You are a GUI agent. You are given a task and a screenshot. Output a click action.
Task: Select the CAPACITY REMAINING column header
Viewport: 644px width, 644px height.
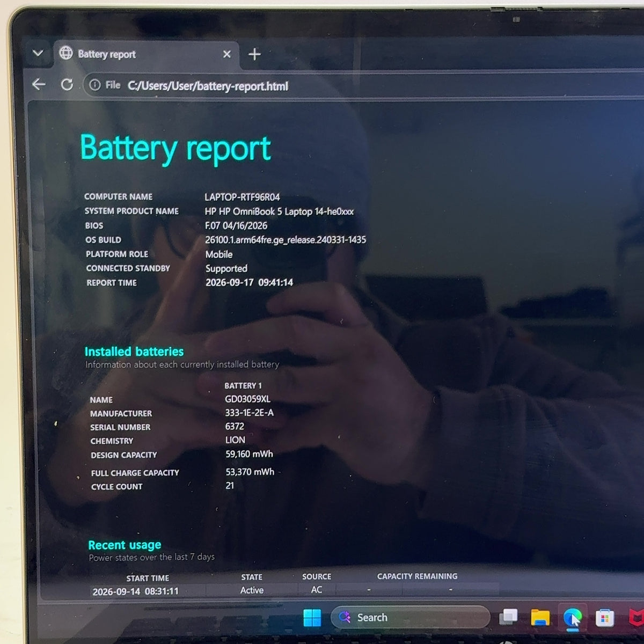(418, 576)
